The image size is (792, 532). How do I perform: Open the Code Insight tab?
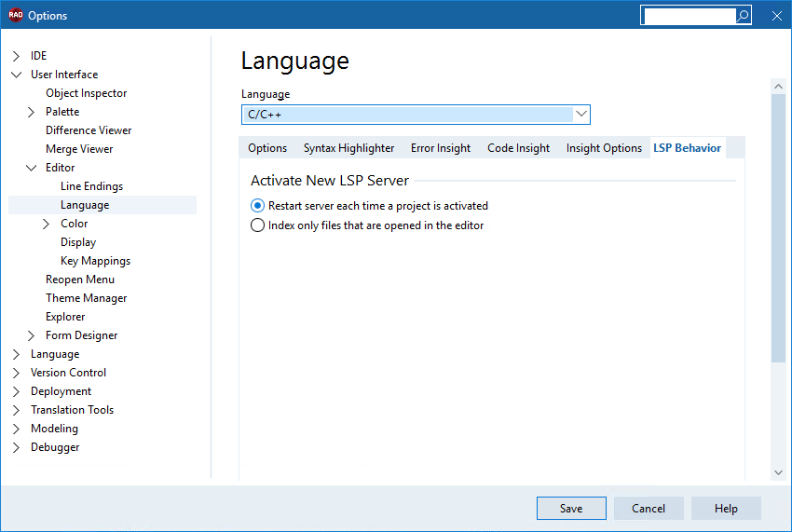click(x=518, y=148)
